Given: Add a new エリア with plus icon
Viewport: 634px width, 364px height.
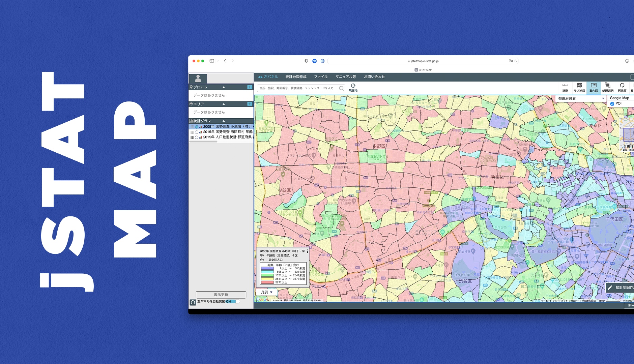Looking at the screenshot, I should click(x=250, y=104).
